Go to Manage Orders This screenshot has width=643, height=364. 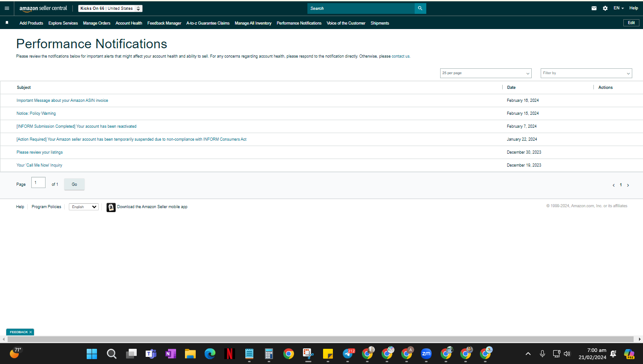click(x=97, y=23)
